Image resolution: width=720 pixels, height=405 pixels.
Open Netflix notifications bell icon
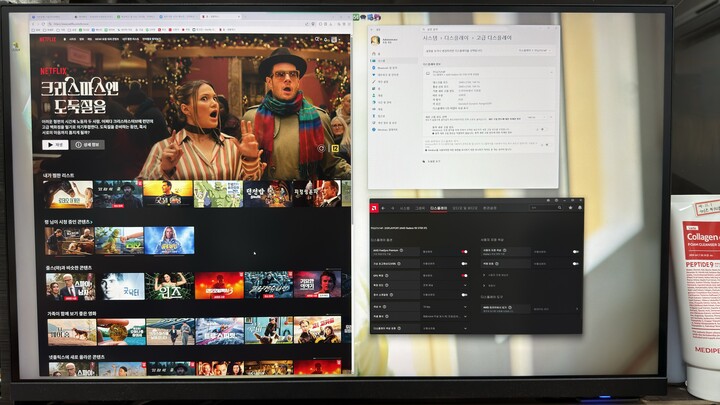coord(326,39)
